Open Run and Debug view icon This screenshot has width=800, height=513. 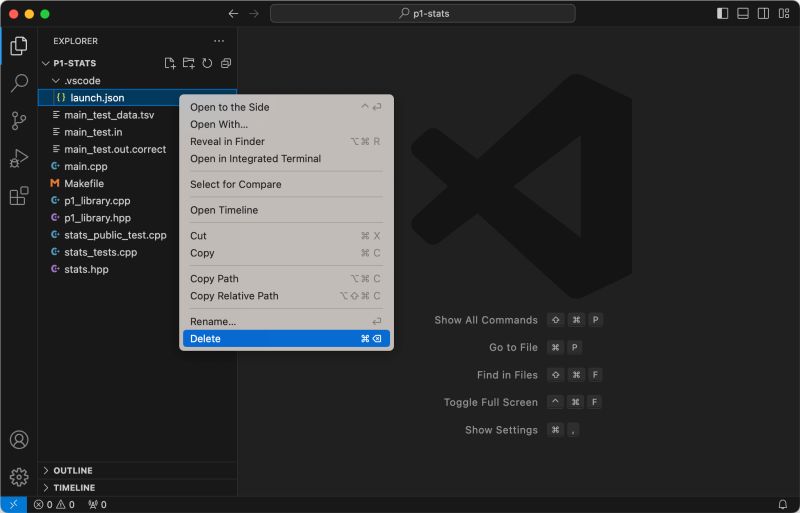click(x=19, y=158)
